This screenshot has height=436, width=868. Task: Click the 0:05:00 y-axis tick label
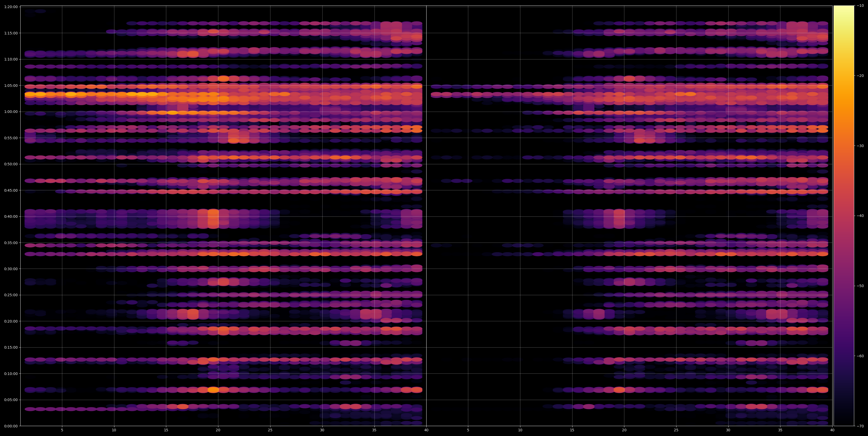tap(10, 400)
